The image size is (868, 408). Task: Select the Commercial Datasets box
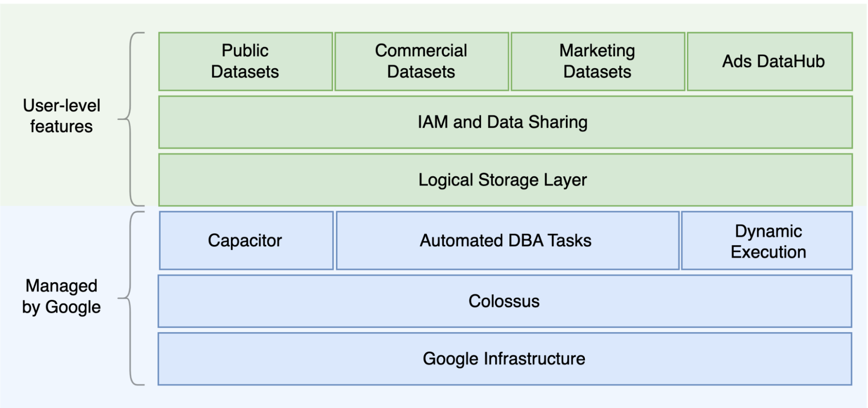(421, 61)
